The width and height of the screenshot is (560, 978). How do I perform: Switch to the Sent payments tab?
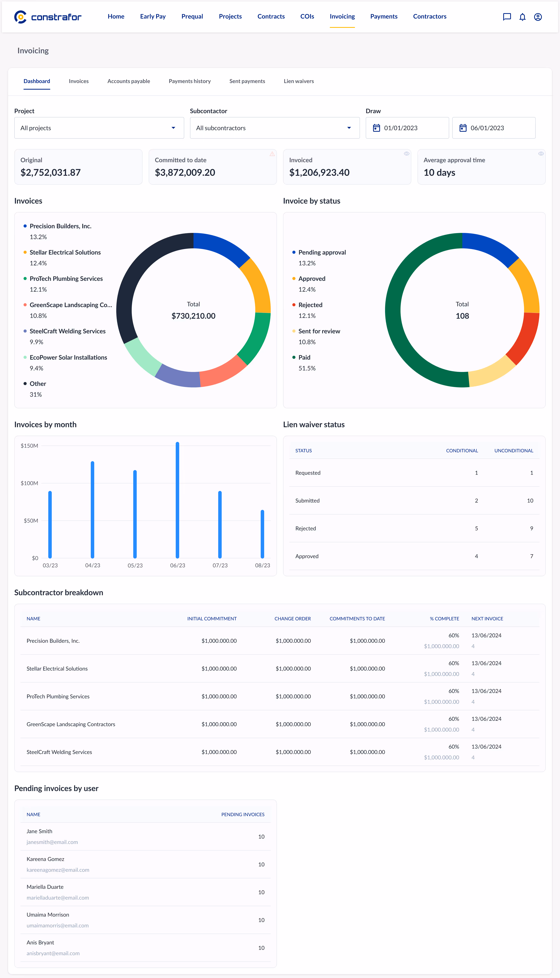[x=247, y=81]
